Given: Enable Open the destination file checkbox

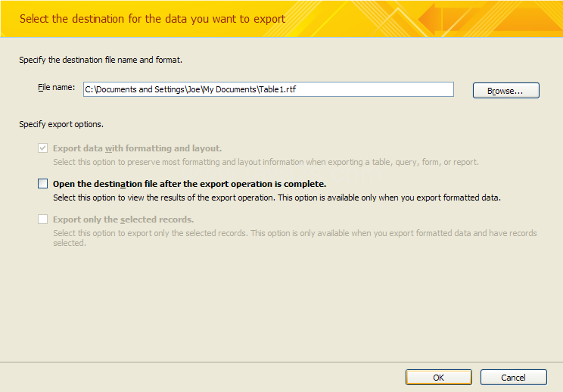Looking at the screenshot, I should [x=42, y=183].
